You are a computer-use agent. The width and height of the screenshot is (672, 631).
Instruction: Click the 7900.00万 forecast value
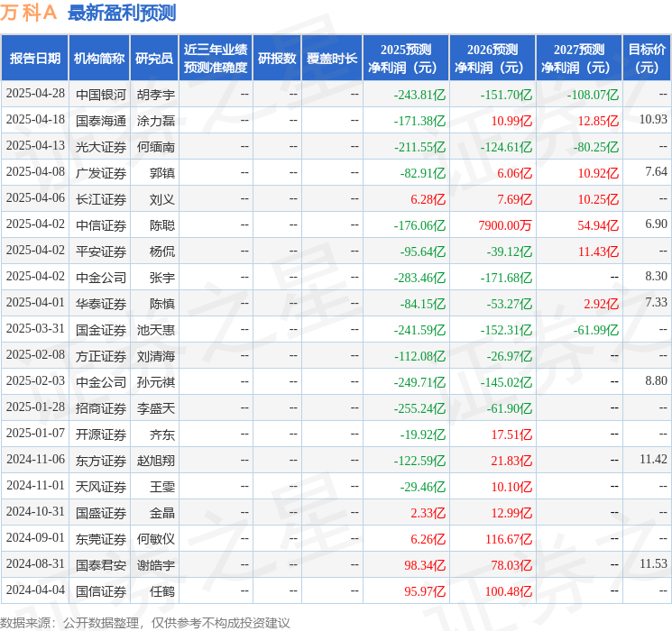point(505,225)
